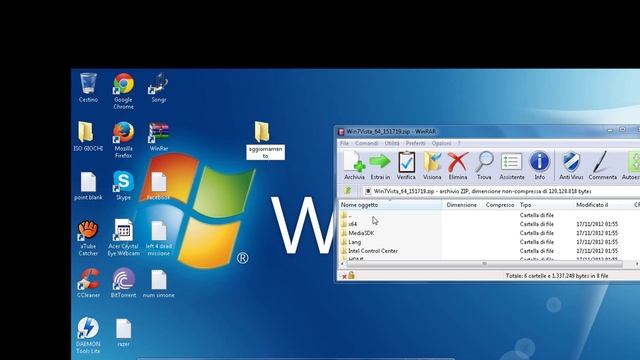640x360 pixels.
Task: Select the Mozilla Firefox desktop shortcut
Action: (123, 140)
